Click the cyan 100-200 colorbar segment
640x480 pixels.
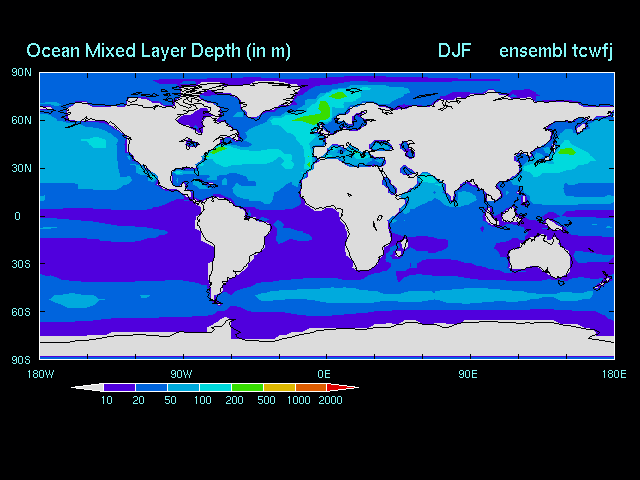[216, 387]
